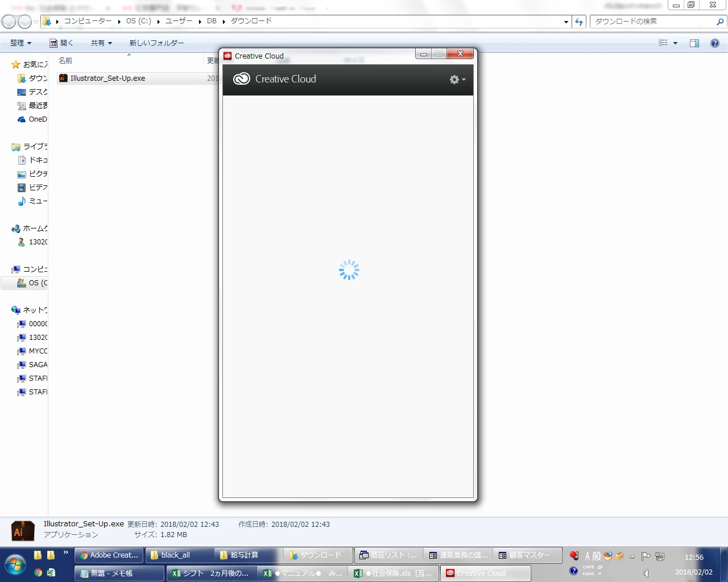Select OneDrive in the navigation pane

32,119
